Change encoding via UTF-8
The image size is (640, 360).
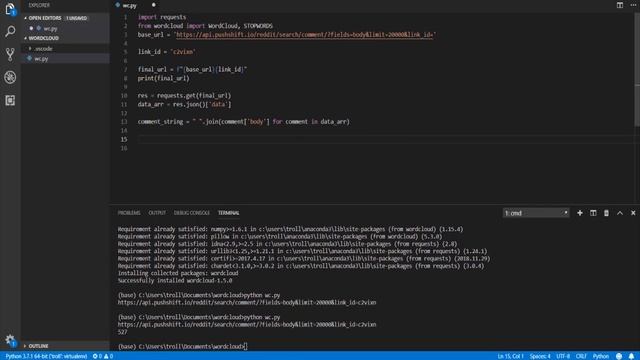point(563,356)
